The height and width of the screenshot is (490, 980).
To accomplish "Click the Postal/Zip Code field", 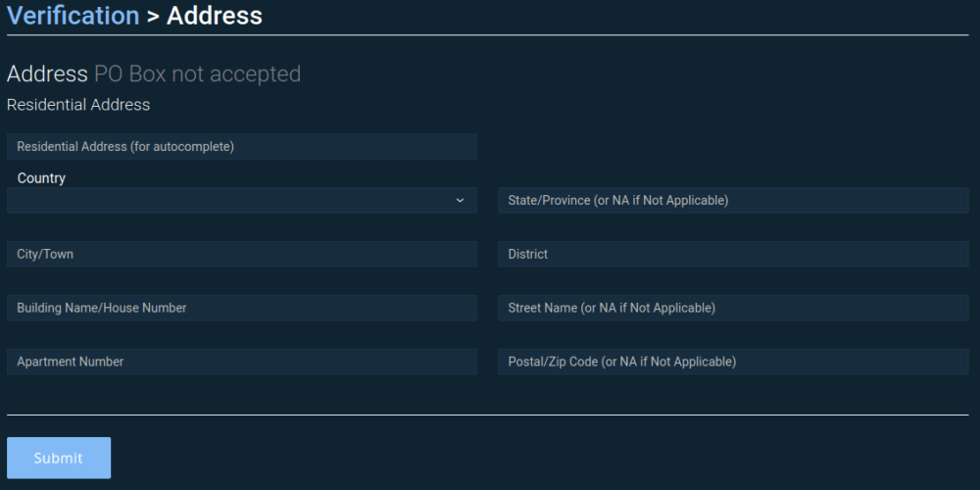I will tap(732, 362).
